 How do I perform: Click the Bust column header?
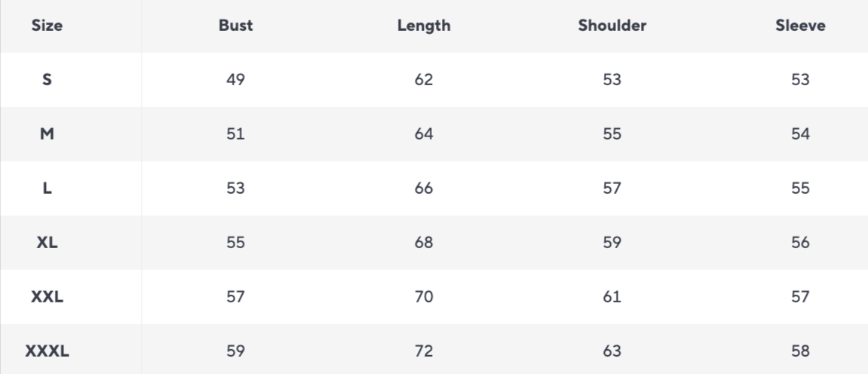click(235, 26)
